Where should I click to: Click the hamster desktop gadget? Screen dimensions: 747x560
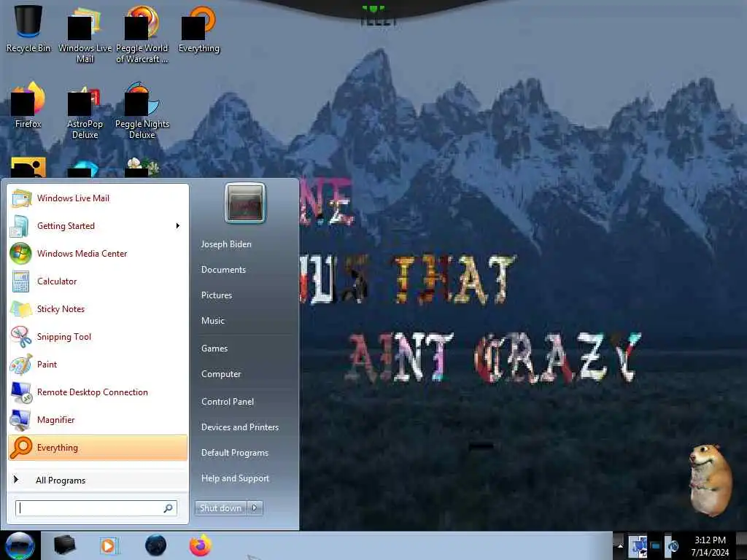click(x=711, y=480)
